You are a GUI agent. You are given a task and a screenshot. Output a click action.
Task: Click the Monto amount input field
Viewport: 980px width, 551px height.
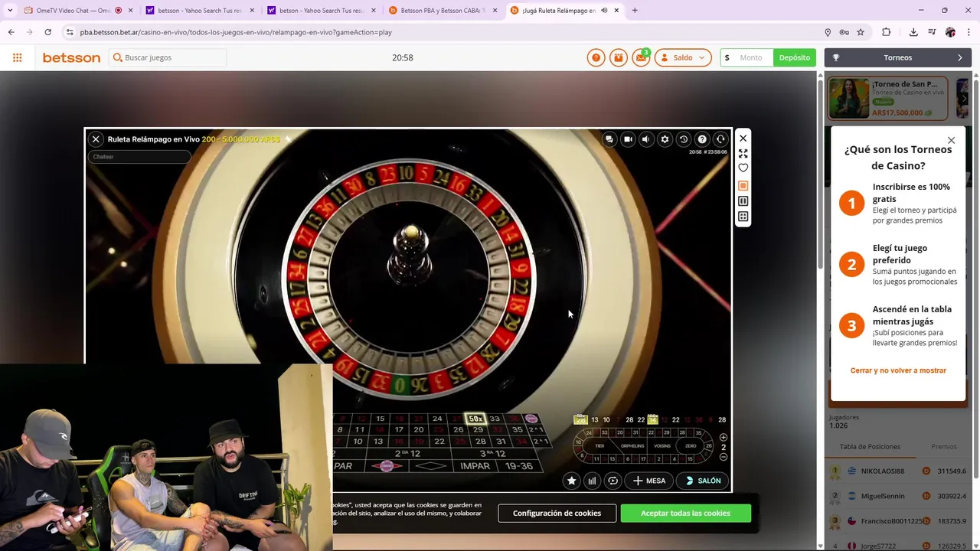click(x=746, y=57)
